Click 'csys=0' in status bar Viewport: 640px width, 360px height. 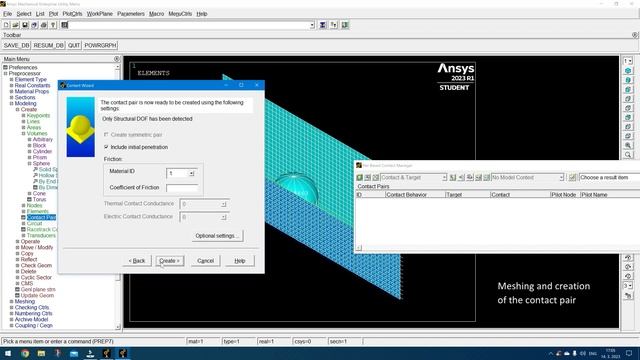click(302, 341)
